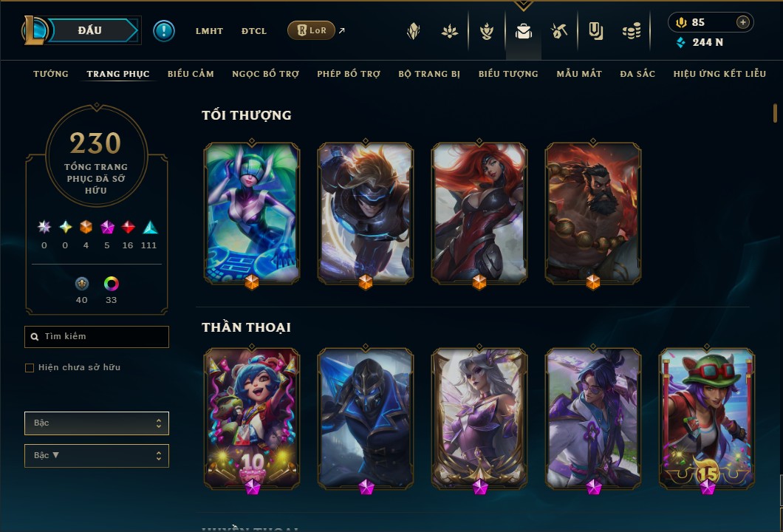Click the chroma color wheel filter

(111, 284)
